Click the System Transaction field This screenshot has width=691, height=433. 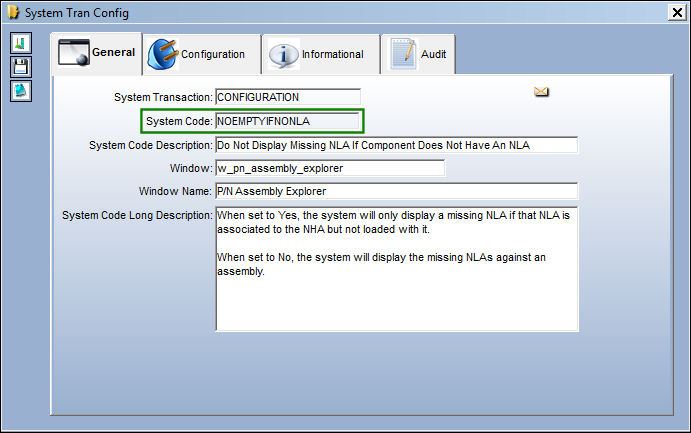pos(288,97)
